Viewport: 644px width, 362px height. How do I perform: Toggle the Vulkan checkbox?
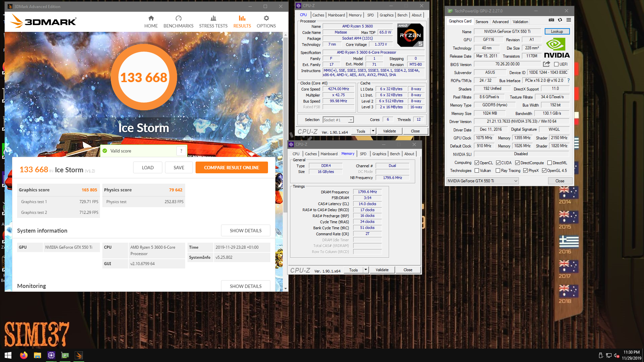[477, 171]
